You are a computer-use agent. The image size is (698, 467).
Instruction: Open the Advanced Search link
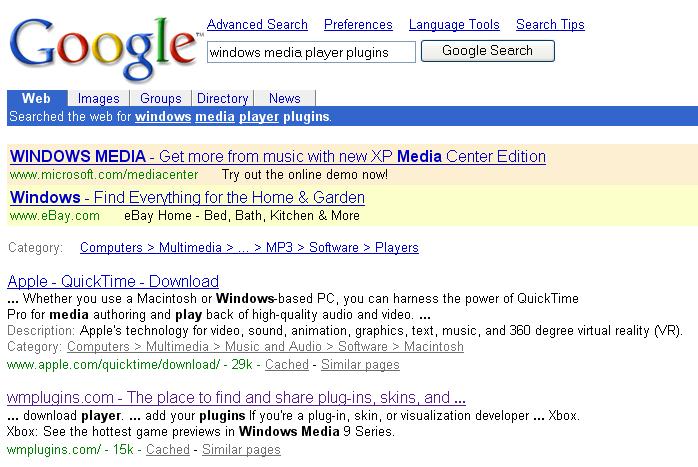257,24
